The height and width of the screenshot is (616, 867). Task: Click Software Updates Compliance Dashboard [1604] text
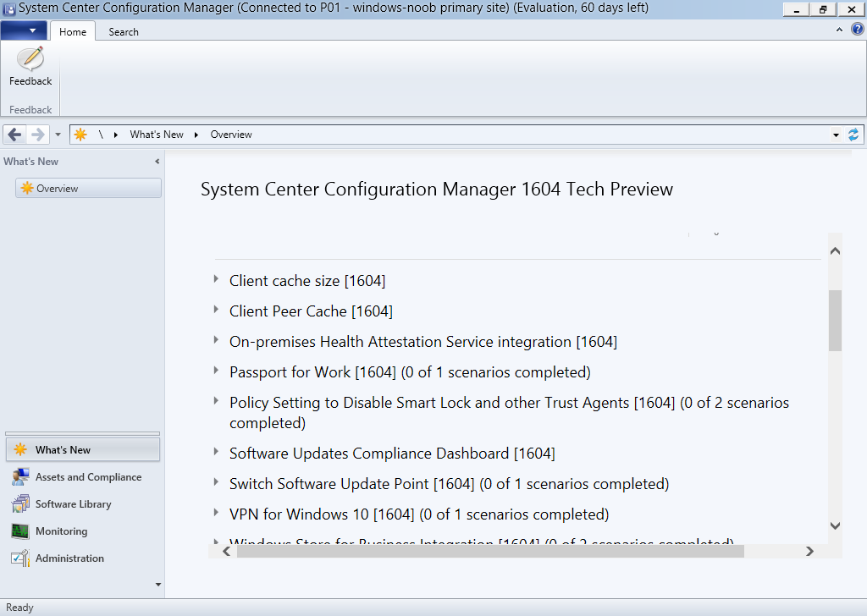tap(392, 453)
